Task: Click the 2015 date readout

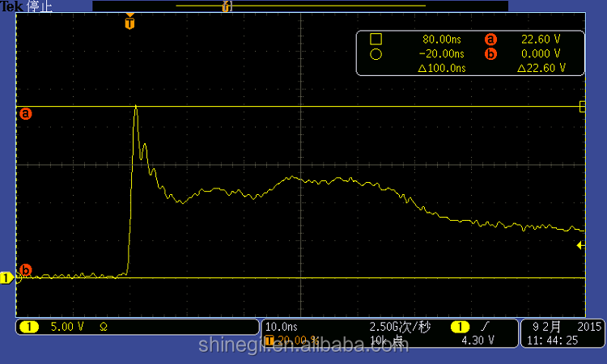Action: pos(589,327)
